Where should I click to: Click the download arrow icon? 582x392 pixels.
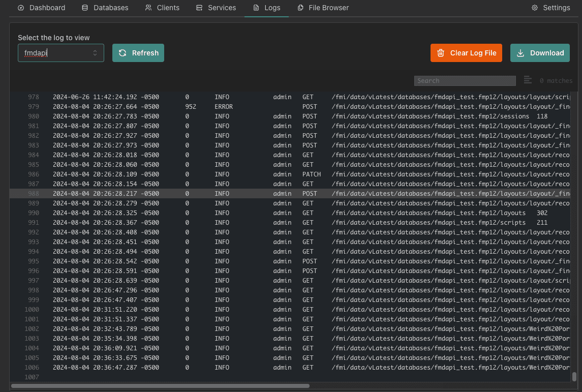[x=520, y=53]
